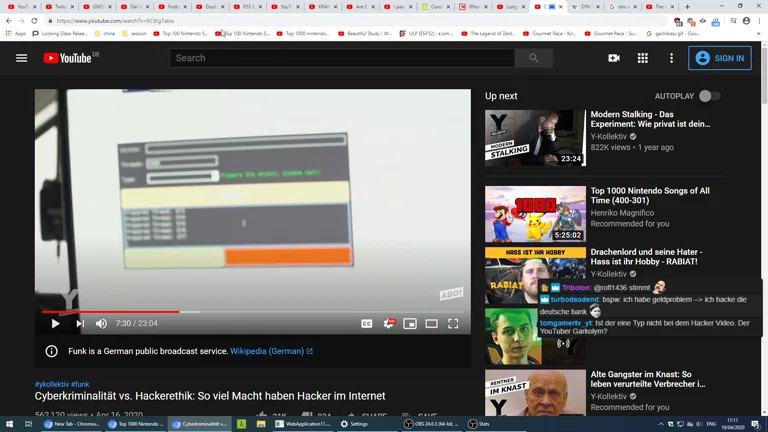Image resolution: width=768 pixels, height=432 pixels.
Task: Mute the video volume
Action: tap(101, 324)
